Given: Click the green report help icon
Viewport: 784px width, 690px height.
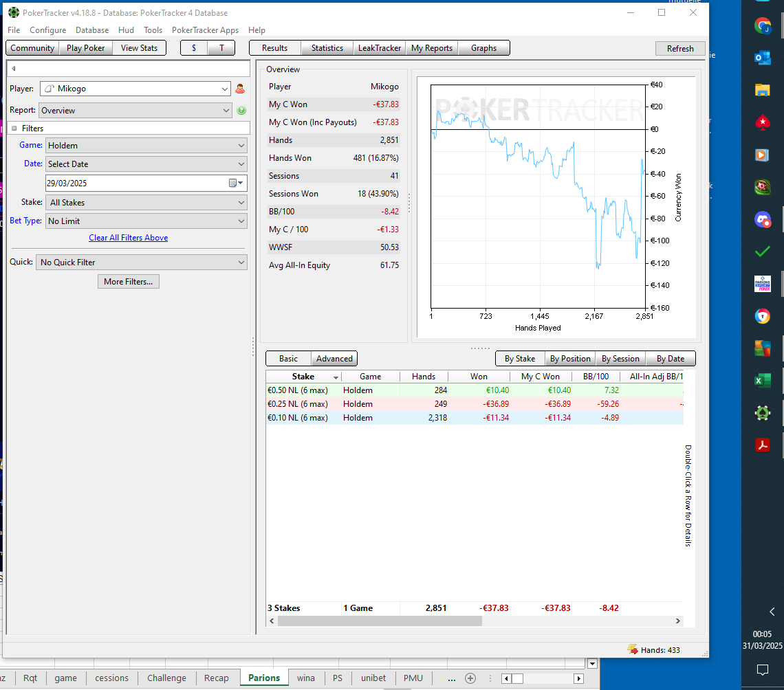Looking at the screenshot, I should click(241, 111).
